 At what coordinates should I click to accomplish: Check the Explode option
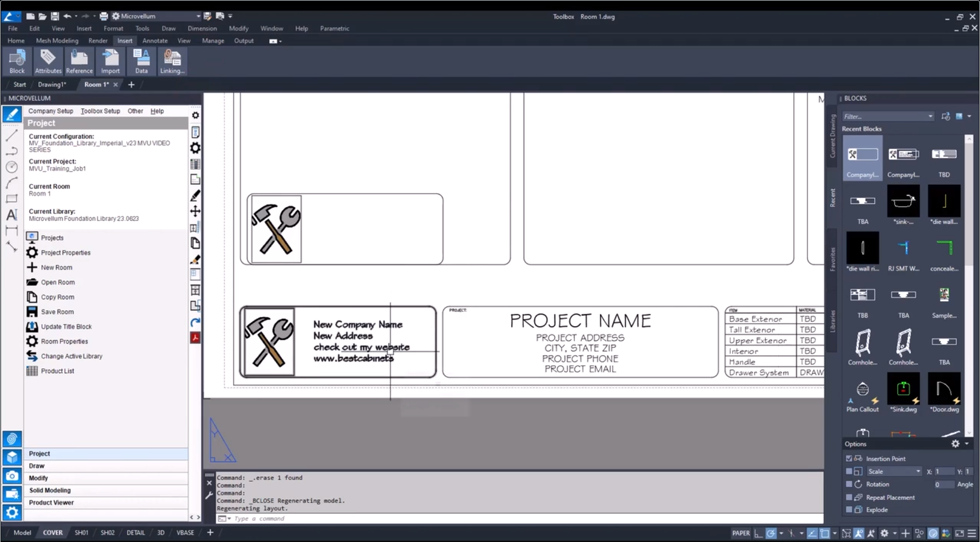coord(849,509)
